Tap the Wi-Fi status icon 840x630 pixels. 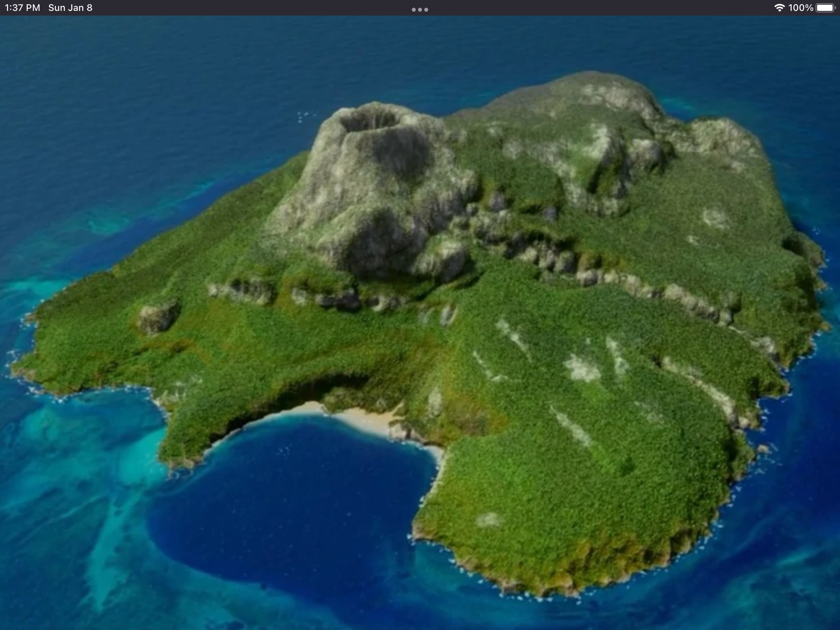coord(779,8)
